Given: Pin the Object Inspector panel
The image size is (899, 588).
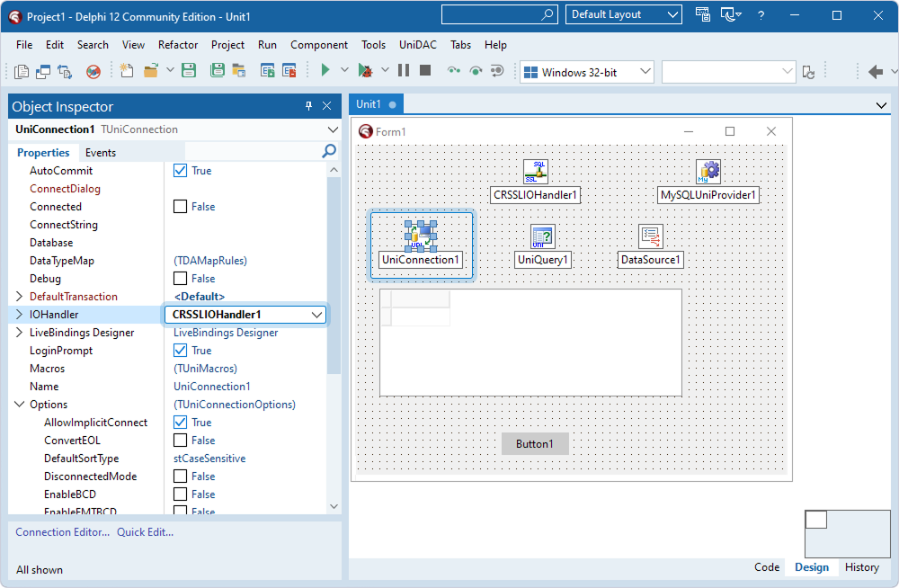Looking at the screenshot, I should tap(308, 105).
